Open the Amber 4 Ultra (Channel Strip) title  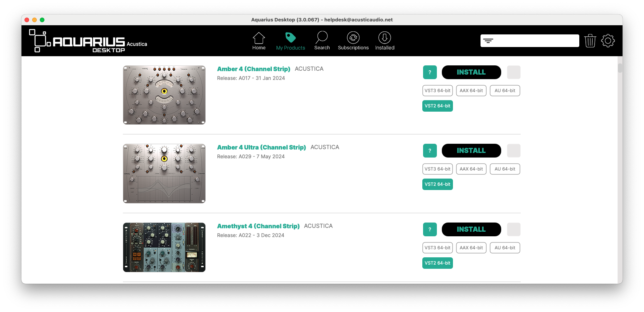pos(262,147)
